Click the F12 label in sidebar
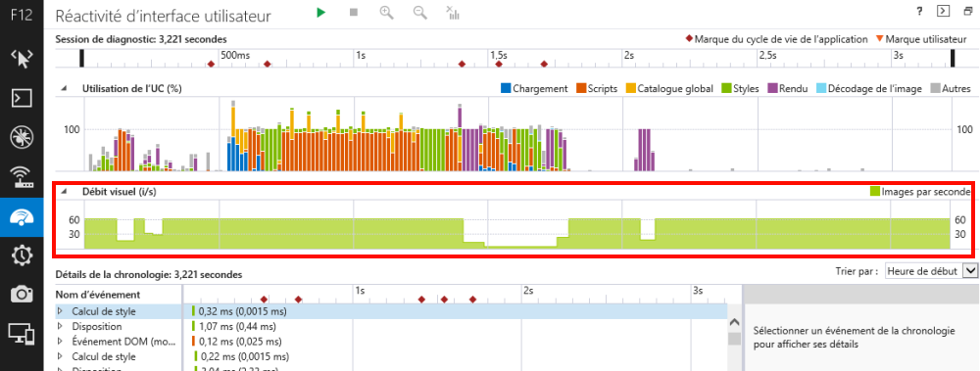The height and width of the screenshot is (371, 980). click(x=22, y=16)
